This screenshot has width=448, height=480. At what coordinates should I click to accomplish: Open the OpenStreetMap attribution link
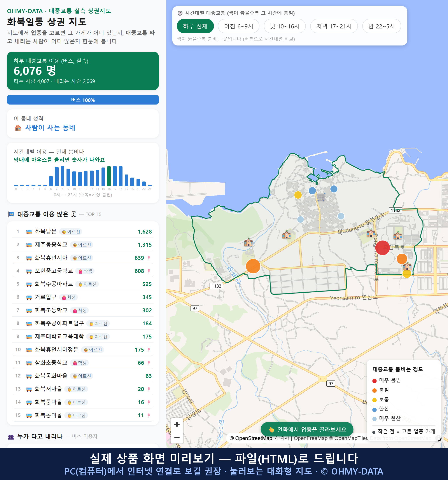[x=251, y=438]
